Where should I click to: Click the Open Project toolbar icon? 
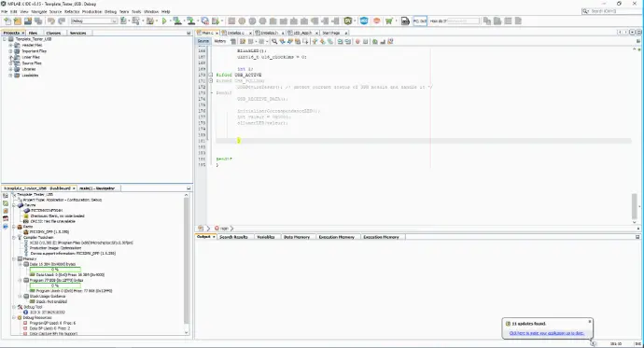point(28,21)
